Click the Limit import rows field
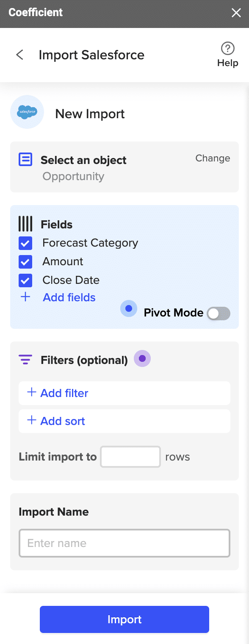 point(130,457)
